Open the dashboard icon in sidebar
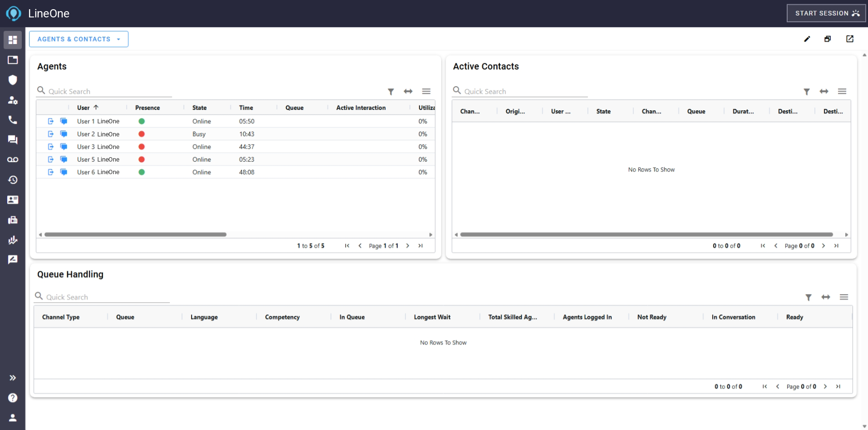This screenshot has height=430, width=868. tap(13, 40)
